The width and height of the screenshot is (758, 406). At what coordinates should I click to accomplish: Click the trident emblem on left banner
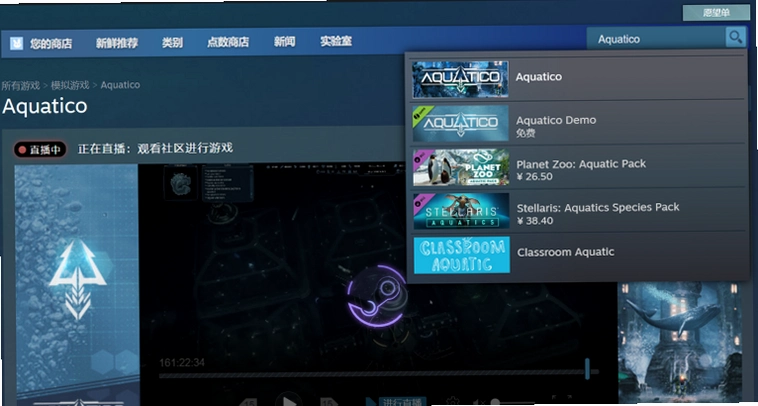coord(77,279)
